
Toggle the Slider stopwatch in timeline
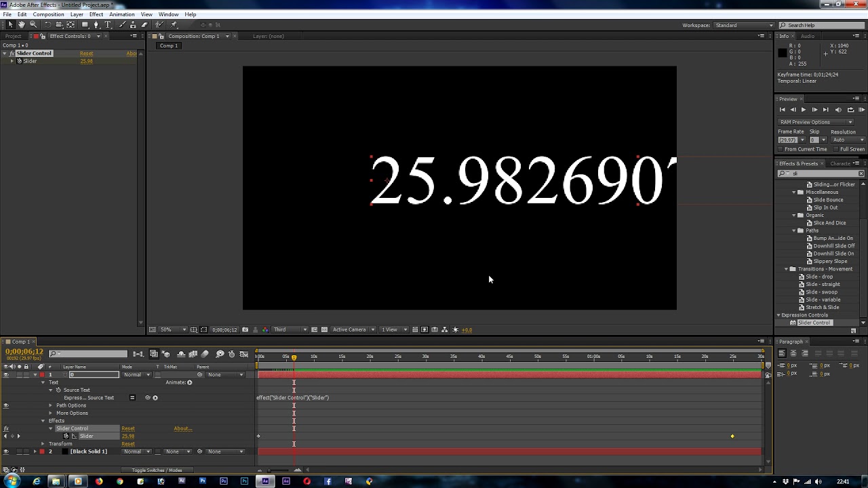(66, 436)
